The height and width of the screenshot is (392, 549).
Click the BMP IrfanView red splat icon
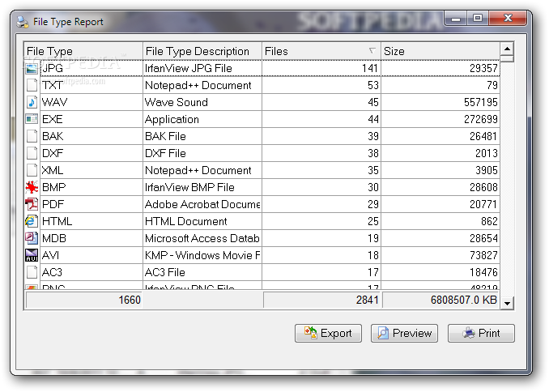click(32, 187)
